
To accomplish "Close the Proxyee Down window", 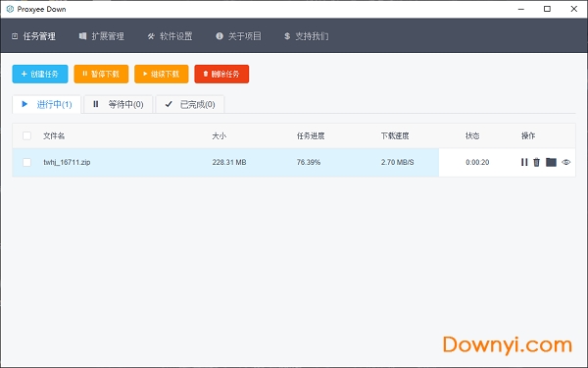I will click(573, 9).
